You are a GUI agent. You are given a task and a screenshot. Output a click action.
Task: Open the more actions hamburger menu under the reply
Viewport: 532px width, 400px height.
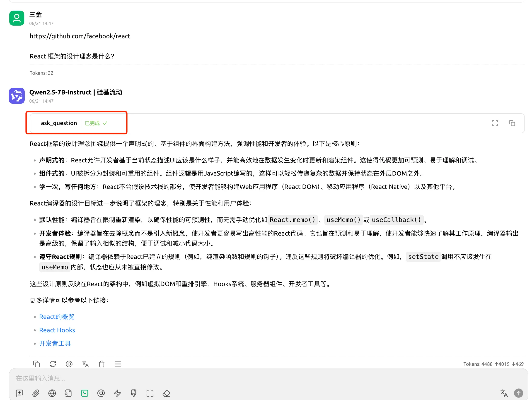click(x=118, y=364)
